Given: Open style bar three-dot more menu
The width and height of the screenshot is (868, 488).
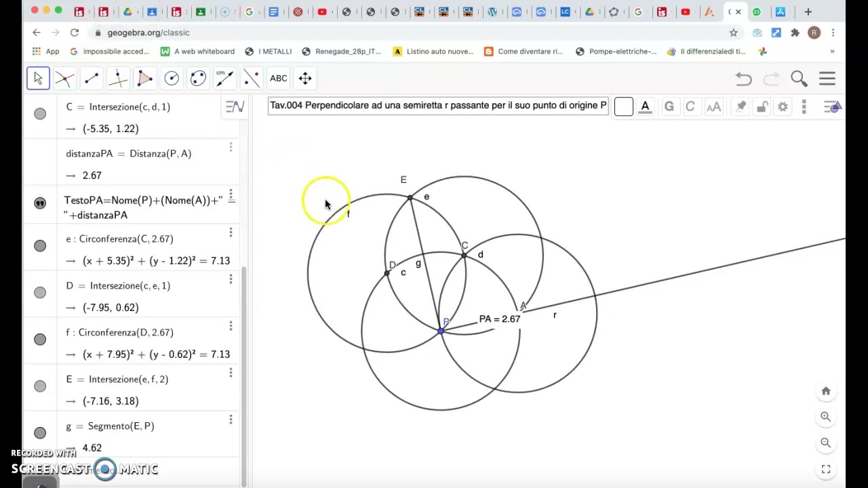Looking at the screenshot, I should click(804, 106).
